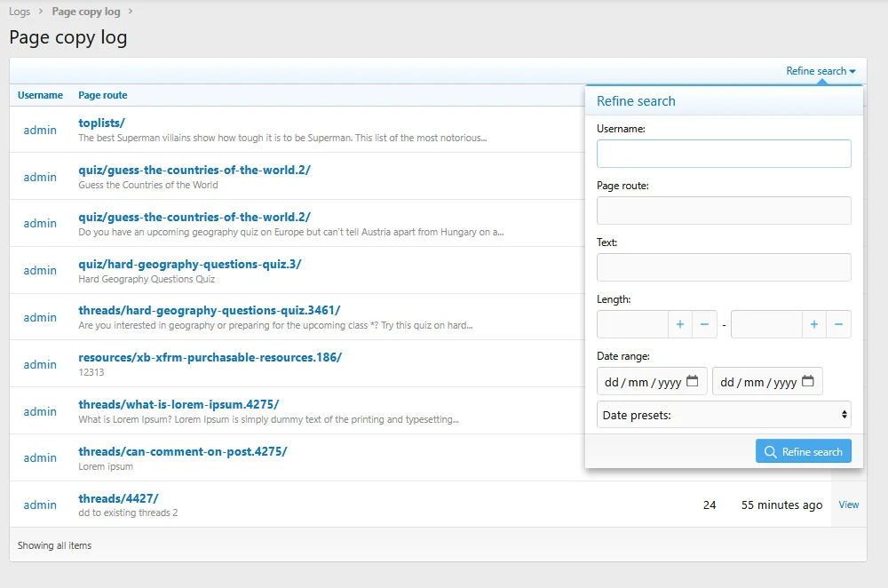Open Page copy log breadcrumb link
The image size is (888, 588).
coord(86,12)
